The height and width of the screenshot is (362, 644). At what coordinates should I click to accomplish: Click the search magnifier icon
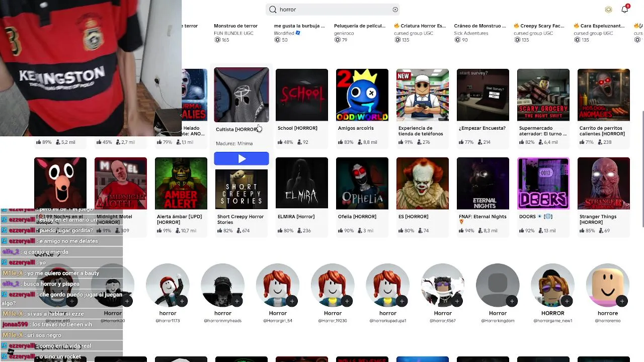273,10
